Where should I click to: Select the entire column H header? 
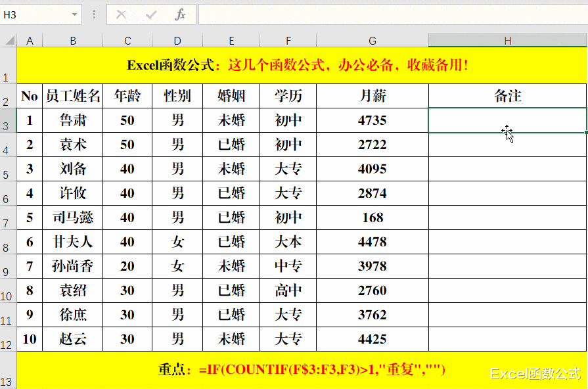click(507, 39)
